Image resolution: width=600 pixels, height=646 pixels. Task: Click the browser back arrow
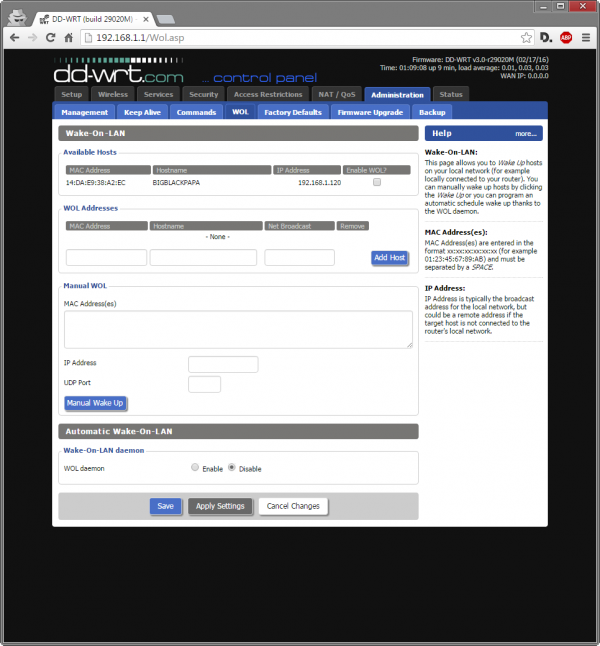pos(14,37)
